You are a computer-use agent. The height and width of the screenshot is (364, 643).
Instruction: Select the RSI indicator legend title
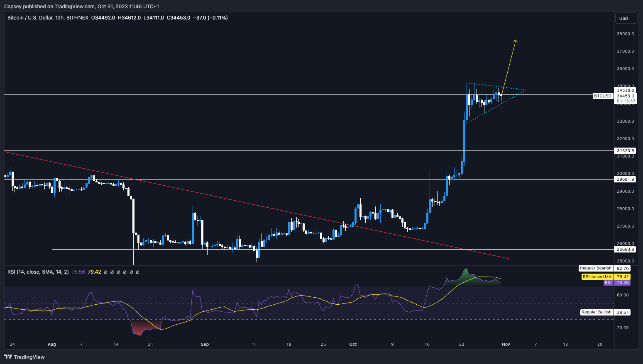[x=38, y=272]
